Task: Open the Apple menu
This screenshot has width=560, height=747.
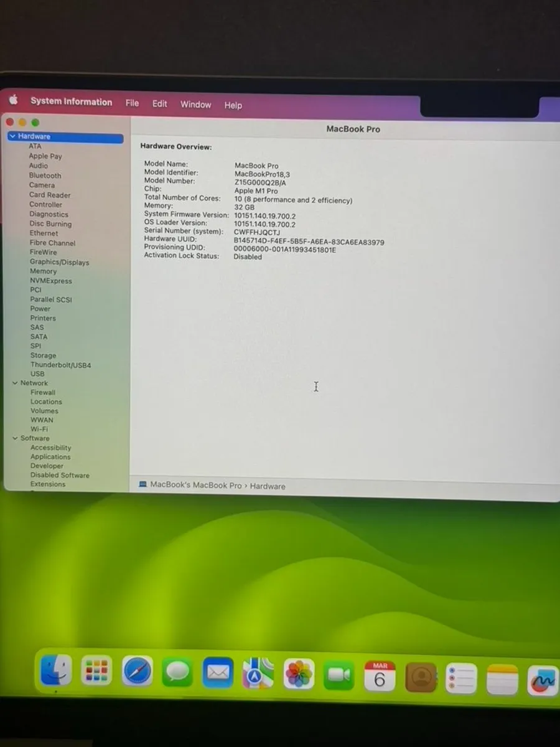Action: coord(14,100)
